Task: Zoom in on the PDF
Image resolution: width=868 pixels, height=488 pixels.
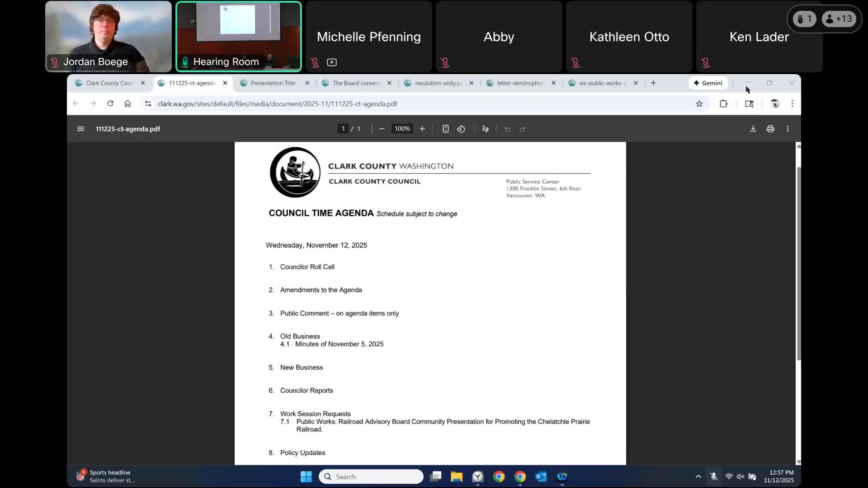Action: tap(422, 129)
